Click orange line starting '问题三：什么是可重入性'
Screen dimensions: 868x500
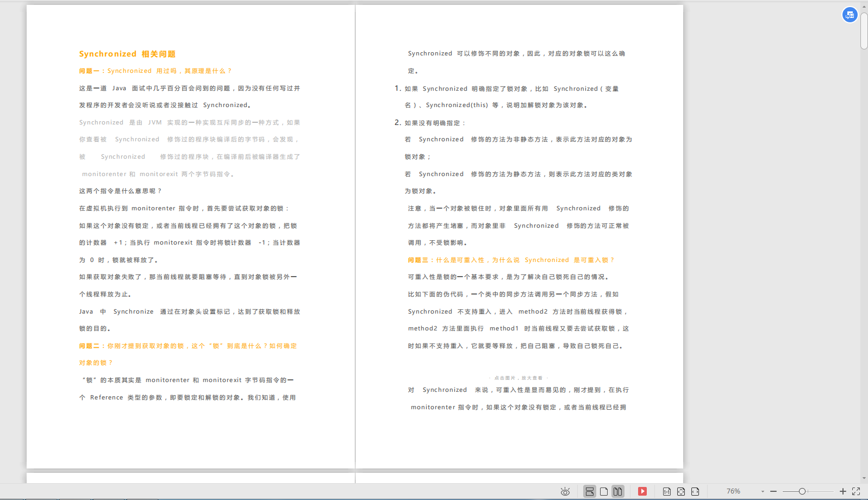pyautogui.click(x=511, y=260)
